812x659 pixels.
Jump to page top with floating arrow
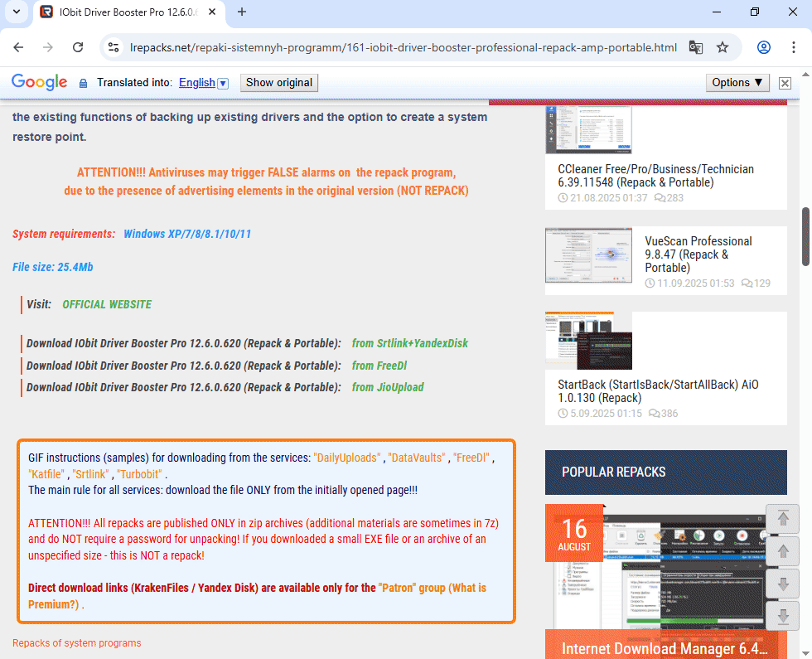point(783,519)
